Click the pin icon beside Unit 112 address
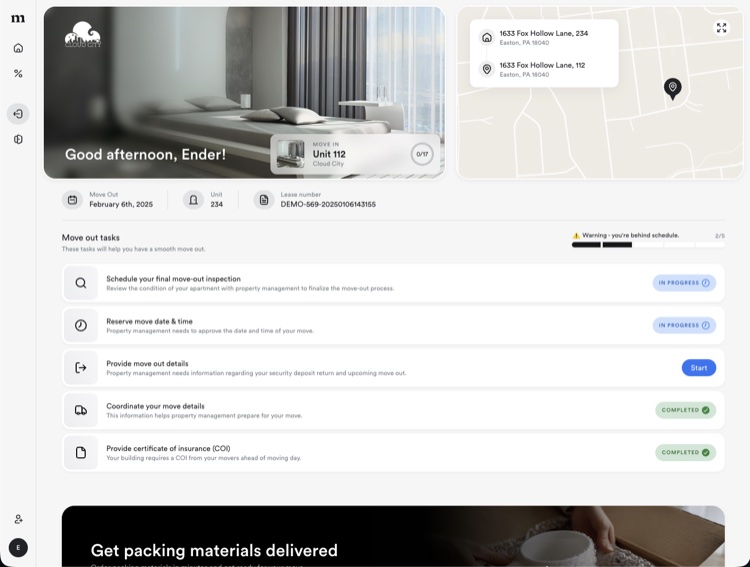The image size is (750, 567). (487, 69)
